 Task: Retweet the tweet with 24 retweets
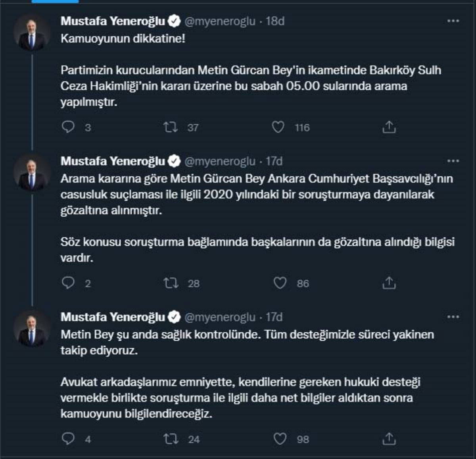(x=171, y=439)
